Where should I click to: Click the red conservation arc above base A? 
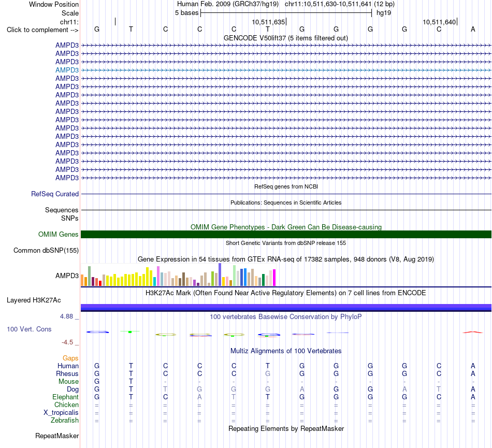click(x=473, y=332)
